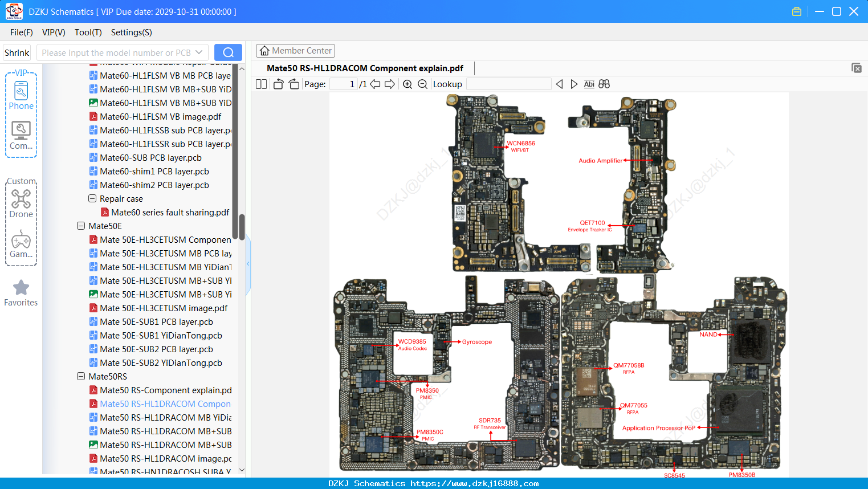Image resolution: width=868 pixels, height=489 pixels.
Task: Open Favorites star
Action: click(x=21, y=293)
